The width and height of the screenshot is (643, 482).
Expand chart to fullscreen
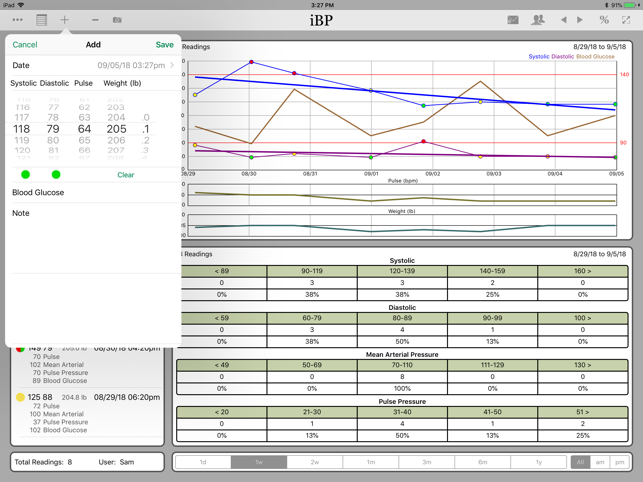click(627, 20)
